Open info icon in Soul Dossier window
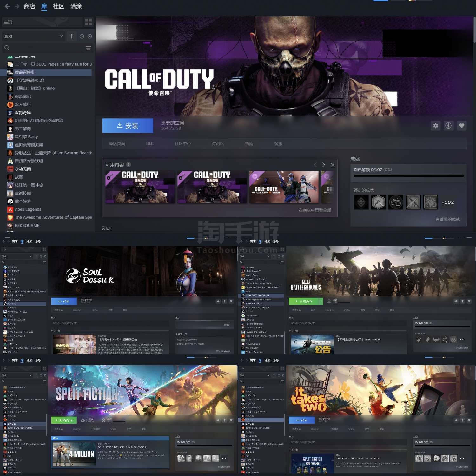The width and height of the screenshot is (476, 476). (x=224, y=301)
